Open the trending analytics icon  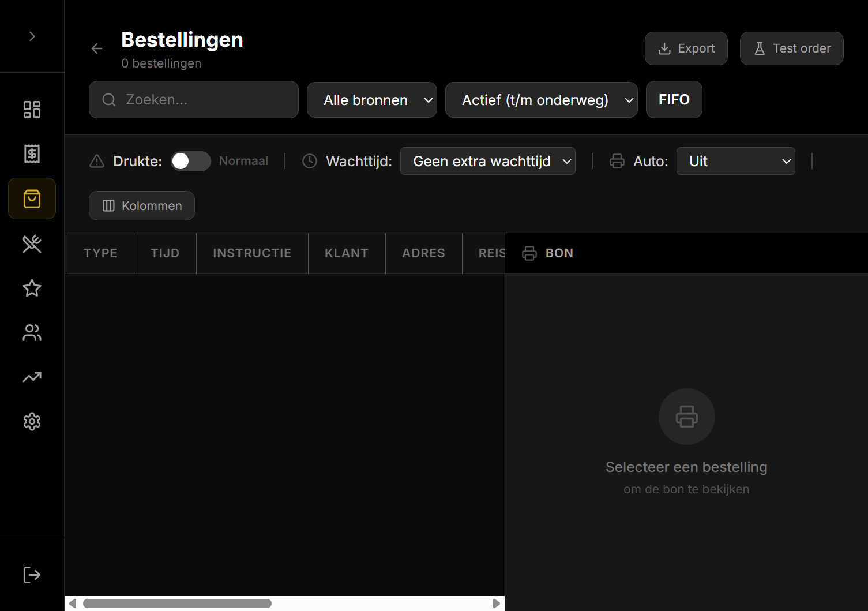(32, 377)
